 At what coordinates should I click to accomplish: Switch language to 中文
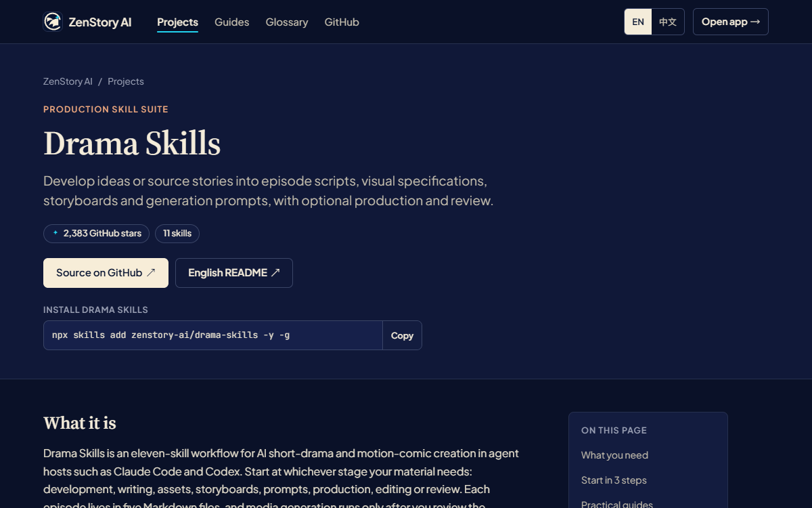coord(668,22)
